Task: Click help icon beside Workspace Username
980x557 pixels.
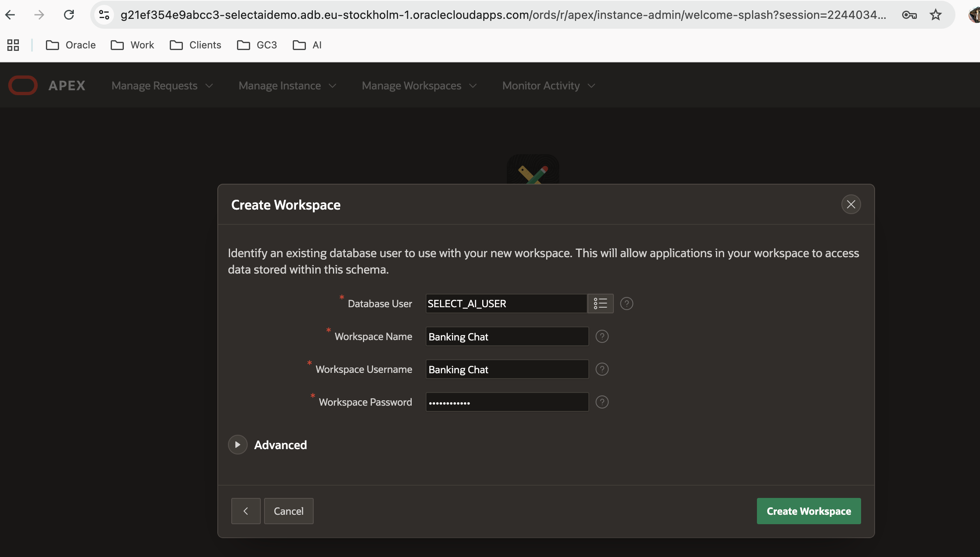Action: 602,369
